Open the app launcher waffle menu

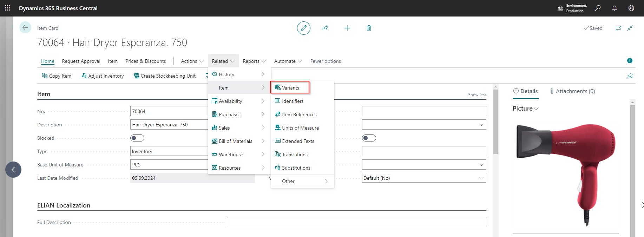[x=8, y=8]
